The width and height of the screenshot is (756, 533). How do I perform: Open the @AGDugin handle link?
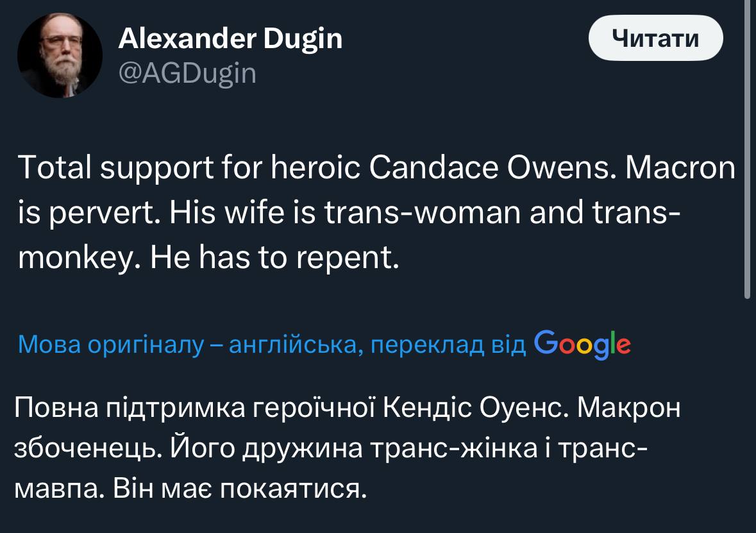coord(187,74)
